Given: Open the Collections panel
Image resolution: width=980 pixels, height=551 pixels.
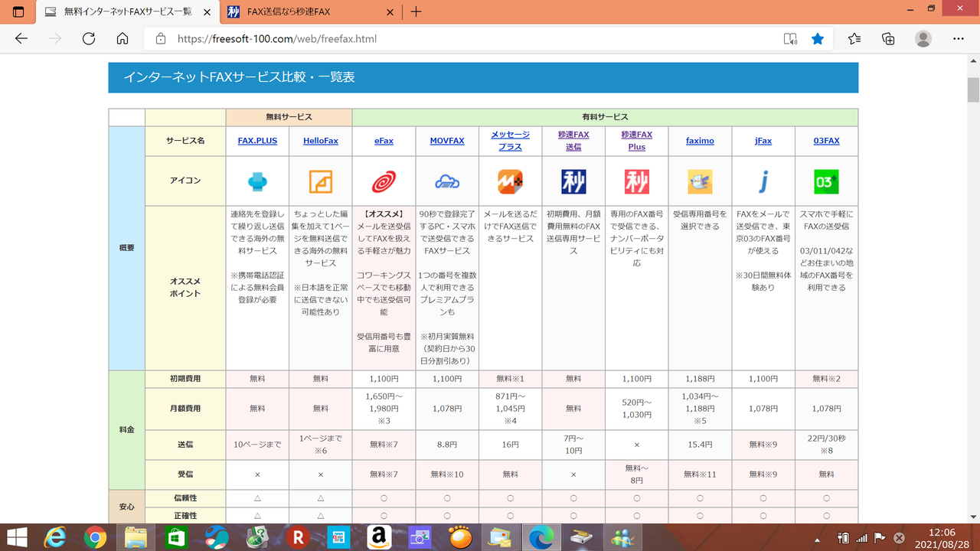Looking at the screenshot, I should pos(888,38).
